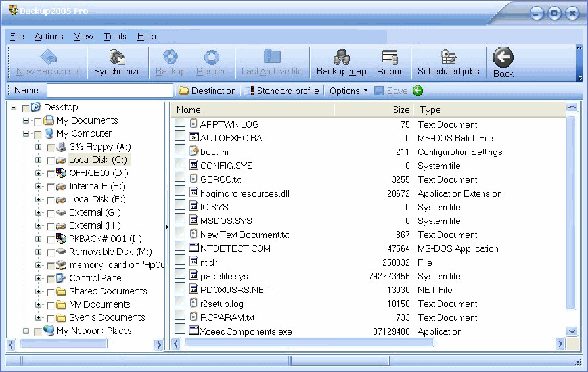Collapse the Desktop tree node
This screenshot has height=372, width=588.
pos(14,108)
